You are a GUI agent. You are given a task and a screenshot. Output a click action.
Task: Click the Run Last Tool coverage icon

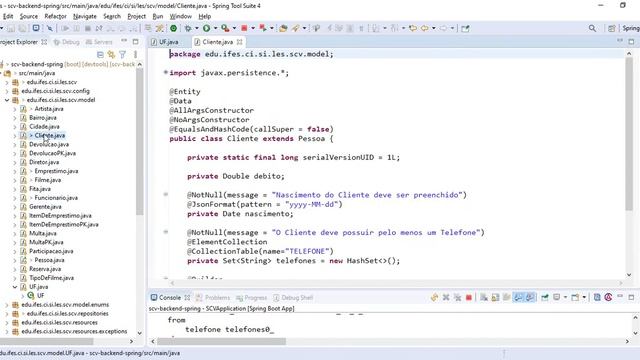(225, 28)
